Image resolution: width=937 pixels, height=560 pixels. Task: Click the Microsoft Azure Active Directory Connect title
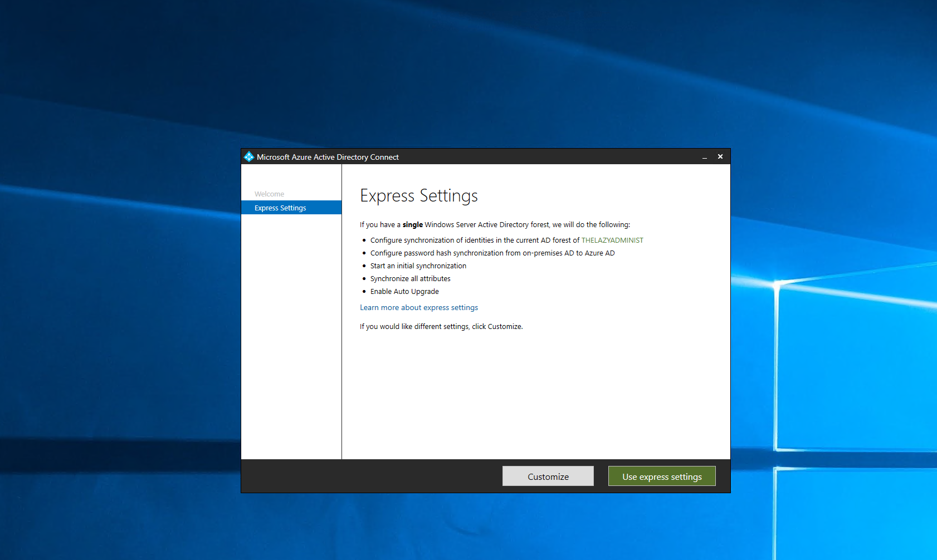click(x=328, y=157)
